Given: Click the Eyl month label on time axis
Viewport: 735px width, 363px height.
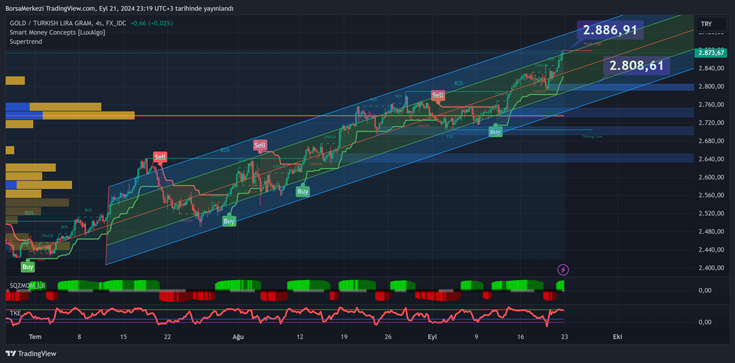Looking at the screenshot, I should point(432,337).
